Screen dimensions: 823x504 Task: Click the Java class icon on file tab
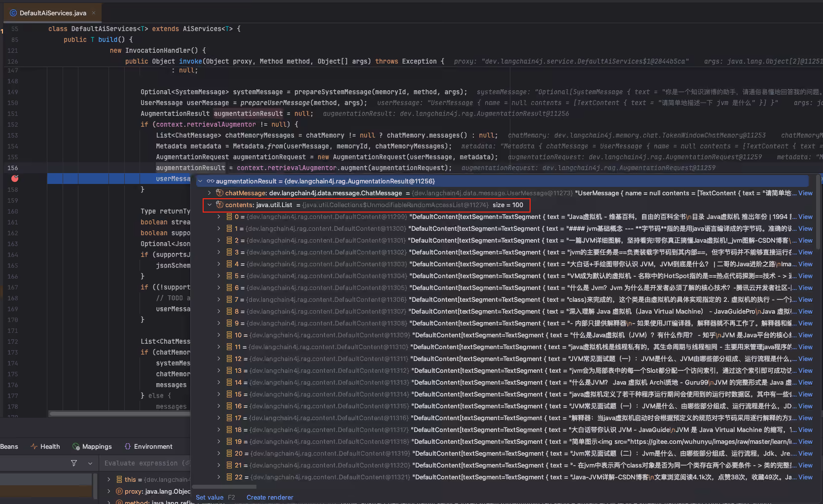pos(13,13)
